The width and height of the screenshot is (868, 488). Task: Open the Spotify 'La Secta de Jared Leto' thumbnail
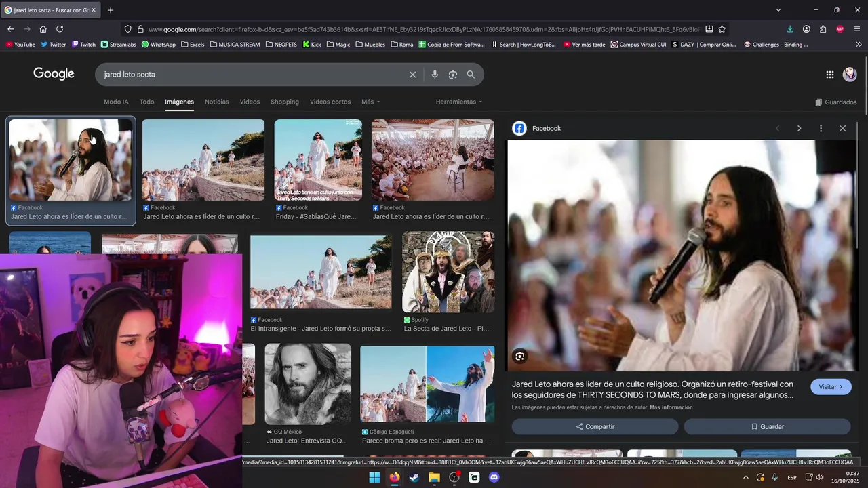click(x=448, y=272)
